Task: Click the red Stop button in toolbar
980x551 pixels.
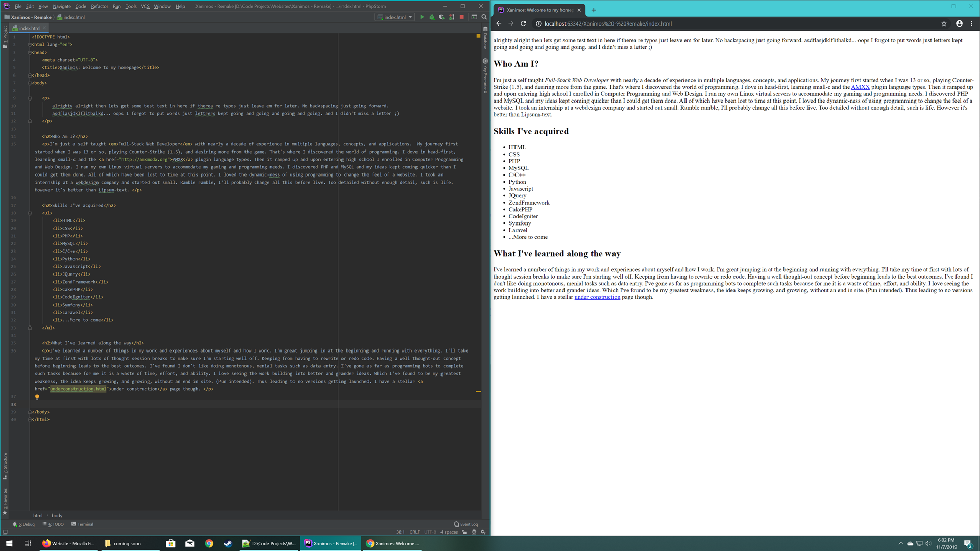Action: point(462,17)
